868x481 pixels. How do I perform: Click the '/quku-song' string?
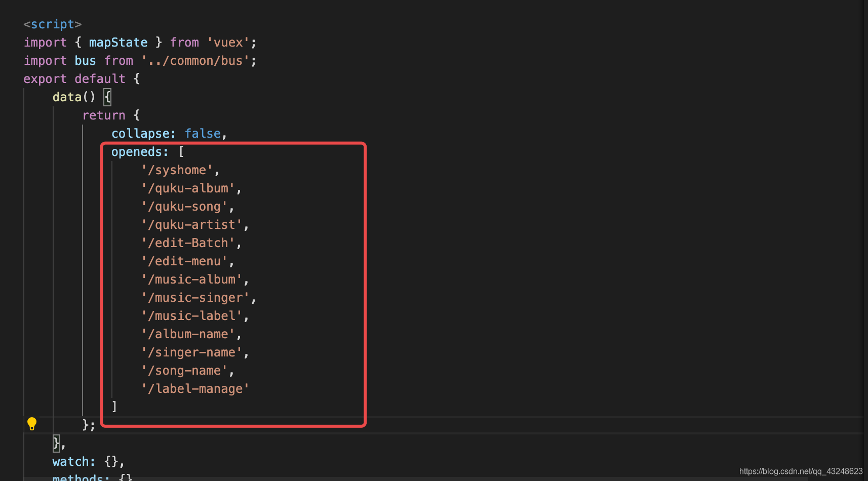tap(184, 207)
